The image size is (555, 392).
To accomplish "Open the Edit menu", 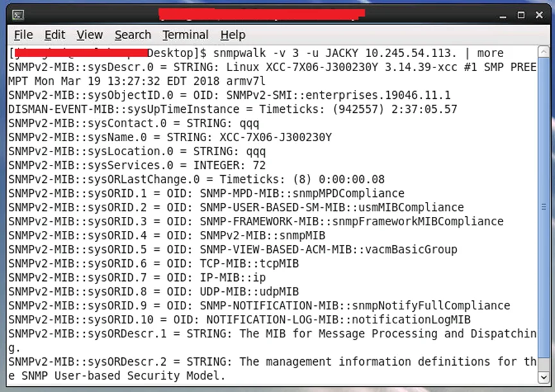I will [x=55, y=35].
